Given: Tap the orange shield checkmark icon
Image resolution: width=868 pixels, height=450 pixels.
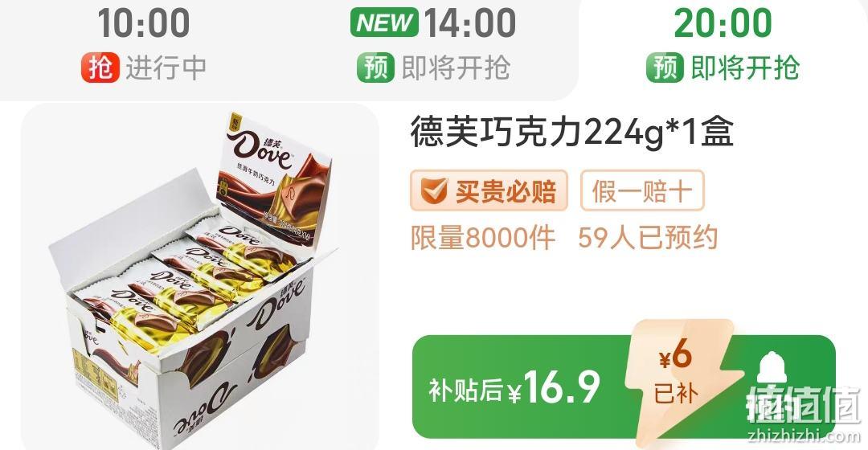Looking at the screenshot, I should tap(433, 191).
